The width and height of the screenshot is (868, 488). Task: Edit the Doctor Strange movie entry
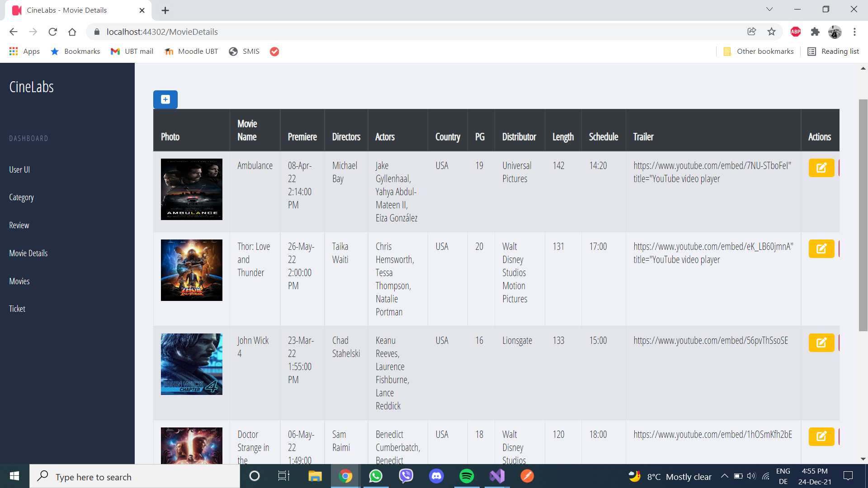(821, 436)
